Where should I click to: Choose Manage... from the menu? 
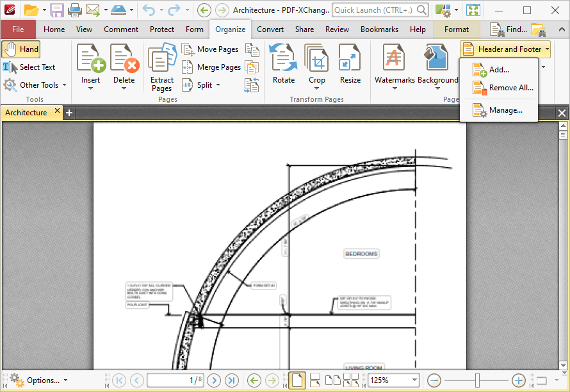click(x=499, y=110)
